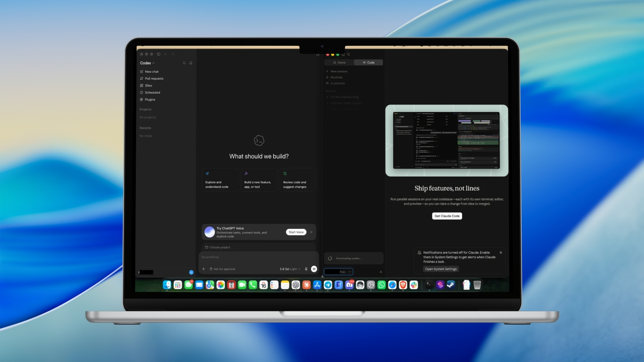Open Trash from the dock

(x=477, y=285)
